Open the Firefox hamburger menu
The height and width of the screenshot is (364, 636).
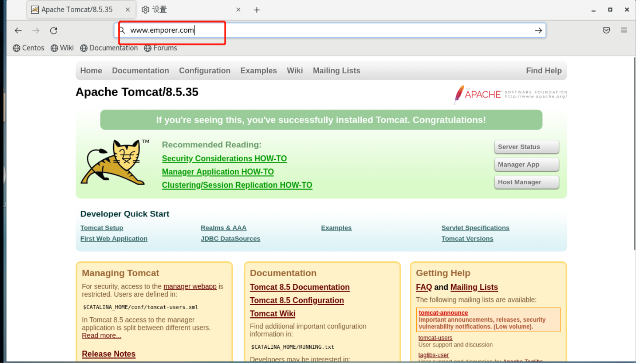[624, 31]
